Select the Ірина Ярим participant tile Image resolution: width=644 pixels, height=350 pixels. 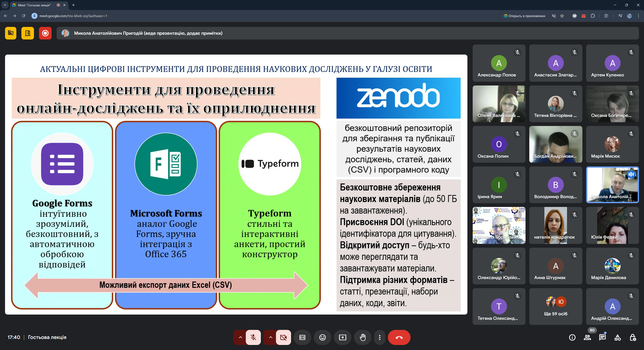[x=499, y=185]
